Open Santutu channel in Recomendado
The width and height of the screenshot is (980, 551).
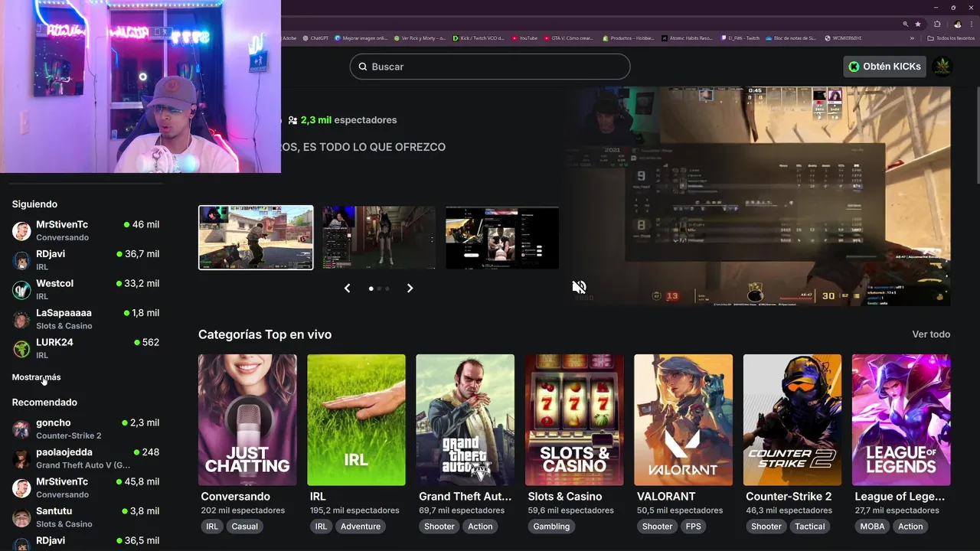(86, 517)
